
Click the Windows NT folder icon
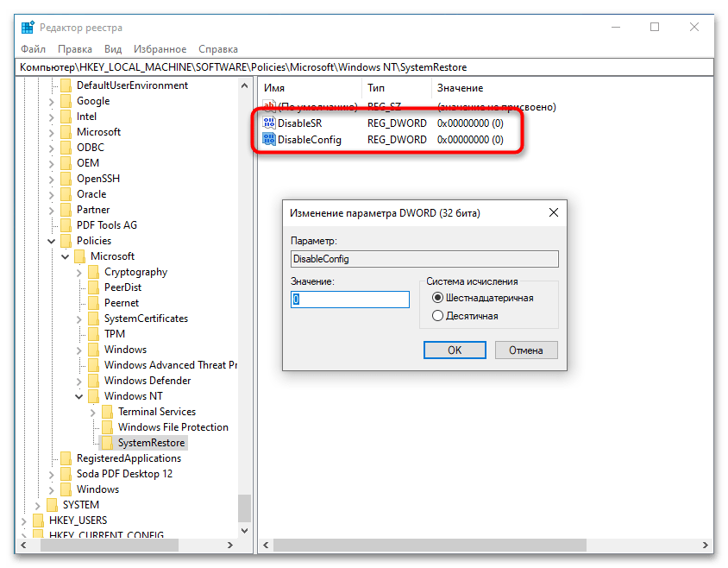tap(94, 396)
